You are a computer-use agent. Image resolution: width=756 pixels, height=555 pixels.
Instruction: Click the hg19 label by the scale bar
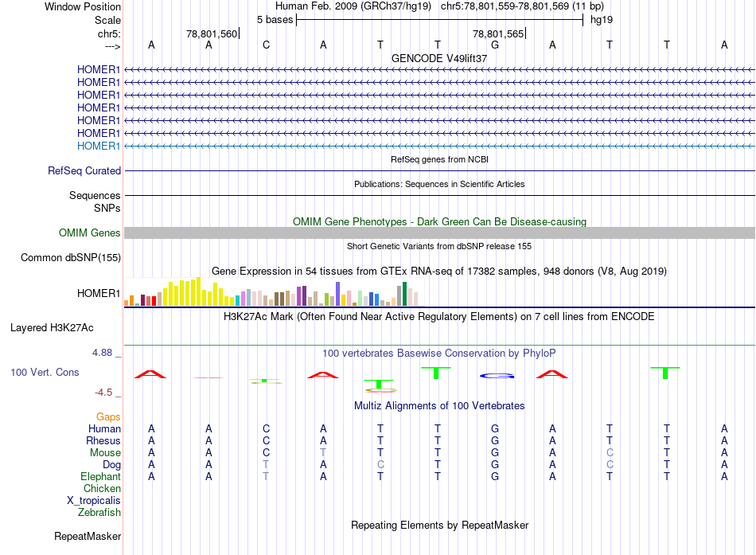602,20
